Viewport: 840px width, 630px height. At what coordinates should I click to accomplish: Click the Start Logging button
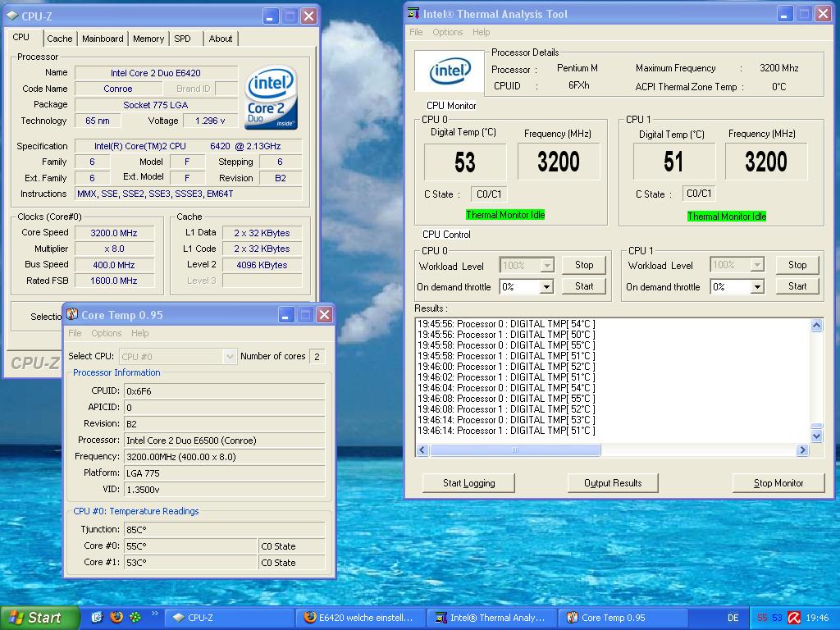click(x=468, y=482)
